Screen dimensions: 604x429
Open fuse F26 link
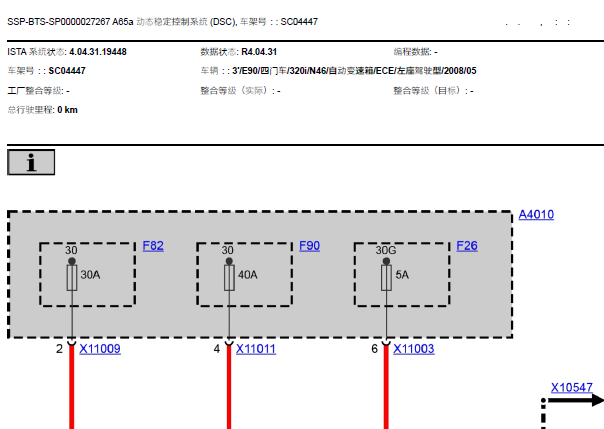tap(467, 246)
